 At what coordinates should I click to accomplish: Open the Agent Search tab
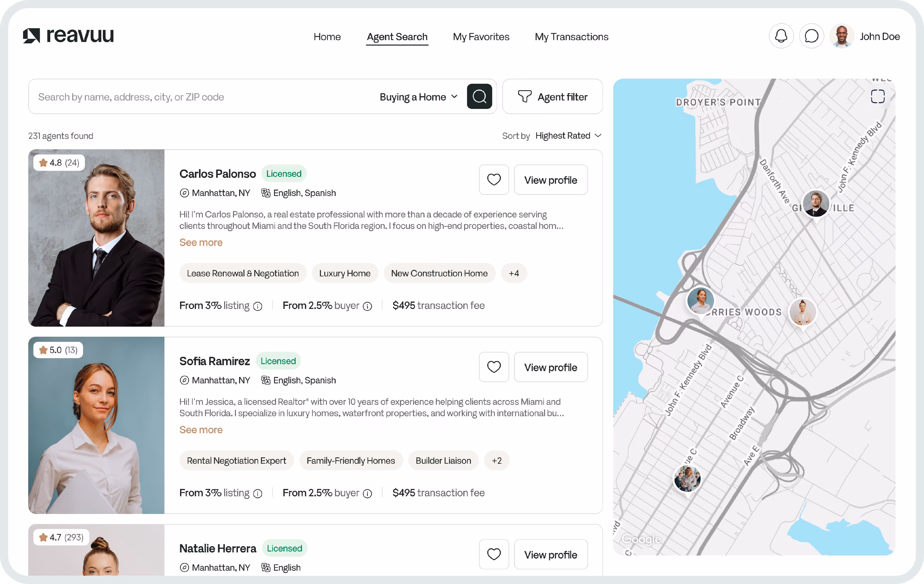pos(397,37)
